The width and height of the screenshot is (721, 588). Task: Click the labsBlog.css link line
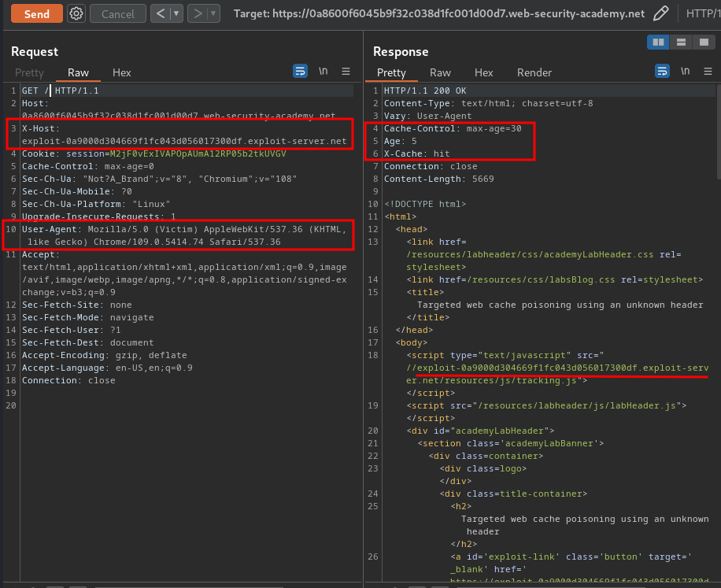[555, 279]
